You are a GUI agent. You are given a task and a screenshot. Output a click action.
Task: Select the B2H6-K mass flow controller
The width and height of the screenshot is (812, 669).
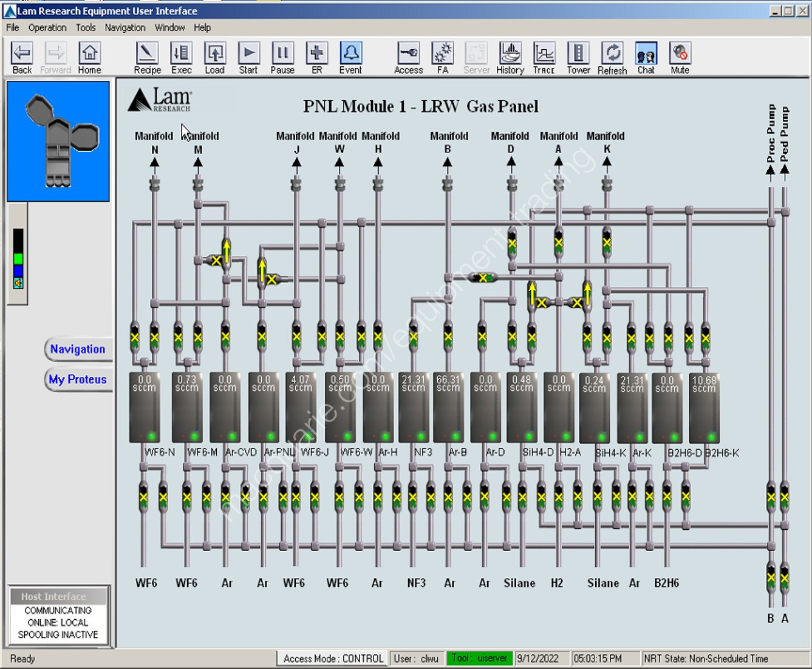coord(705,408)
